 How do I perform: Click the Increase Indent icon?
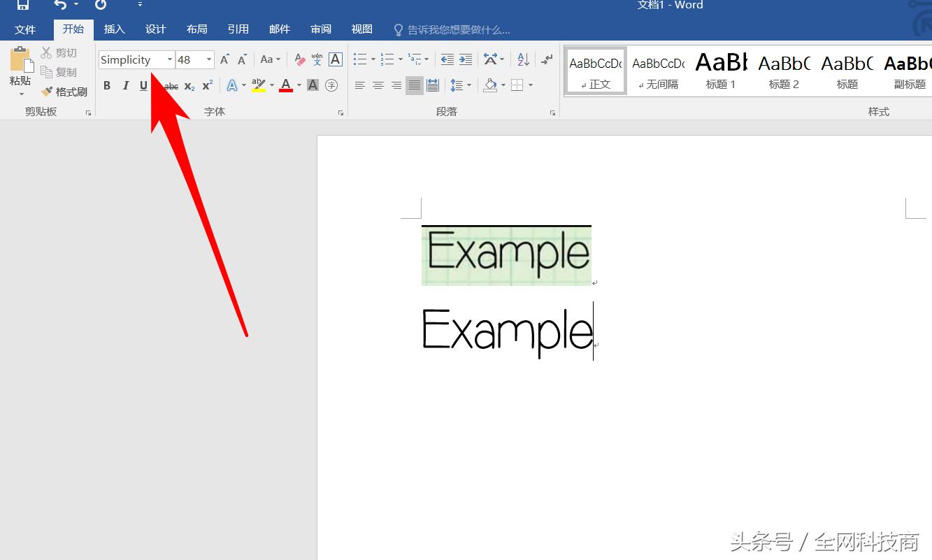[466, 59]
